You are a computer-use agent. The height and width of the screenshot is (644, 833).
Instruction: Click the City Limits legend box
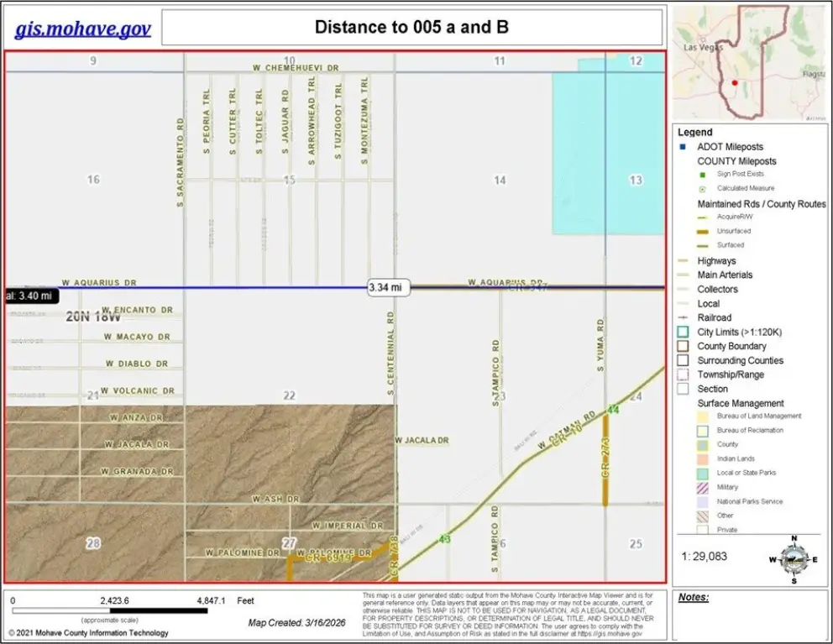[684, 332]
